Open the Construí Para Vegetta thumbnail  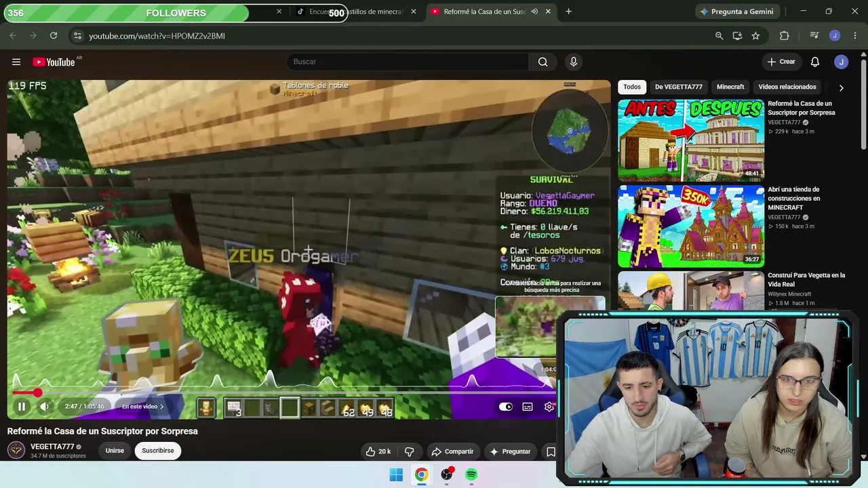[691, 290]
